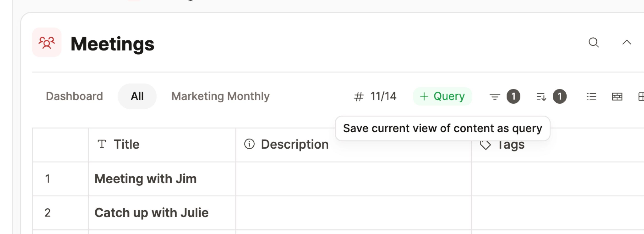This screenshot has height=234, width=644.
Task: Collapse the Meetings section with the chevron
Action: point(627,43)
